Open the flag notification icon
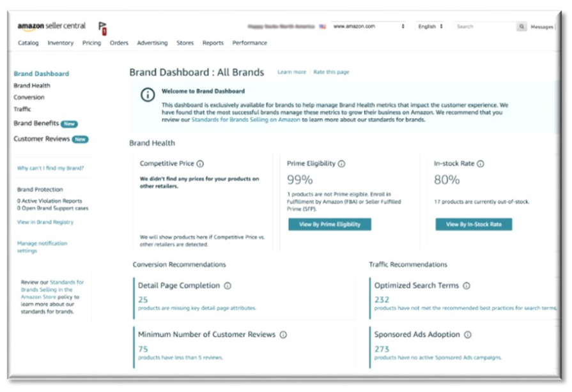 tap(102, 29)
